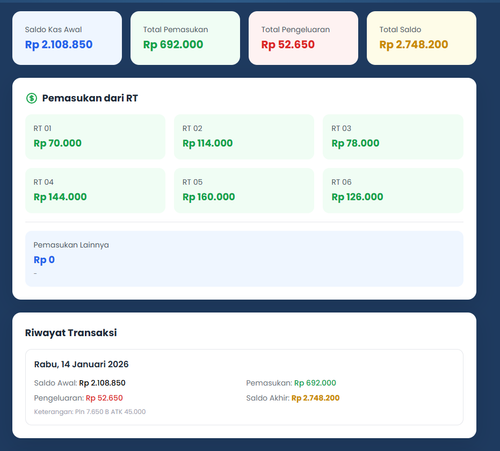Click the Riwayat Transaksi heading

[71, 333]
